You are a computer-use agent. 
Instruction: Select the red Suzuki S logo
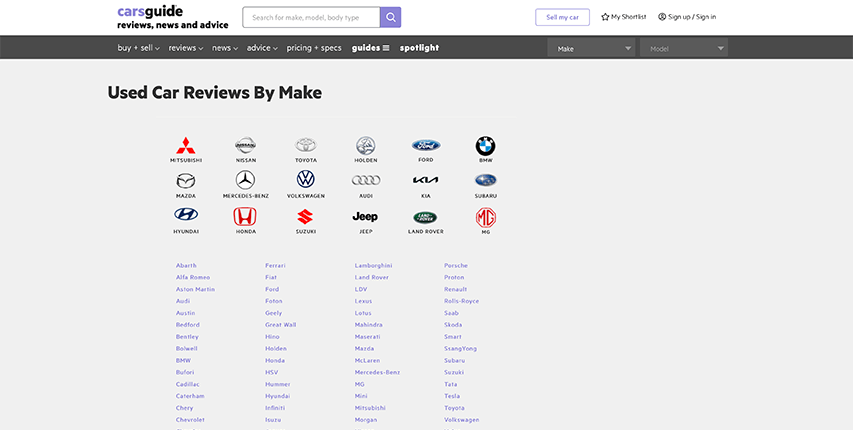[x=305, y=217]
